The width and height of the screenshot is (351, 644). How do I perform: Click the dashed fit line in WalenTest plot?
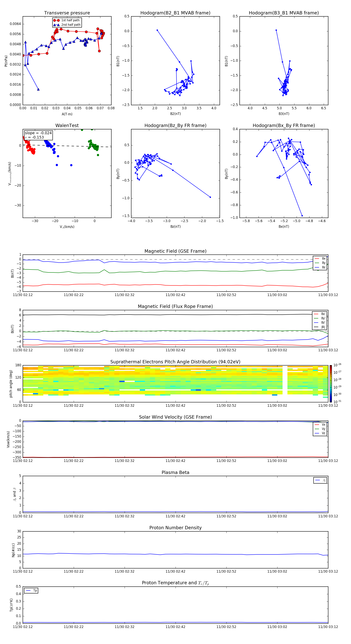[67, 146]
